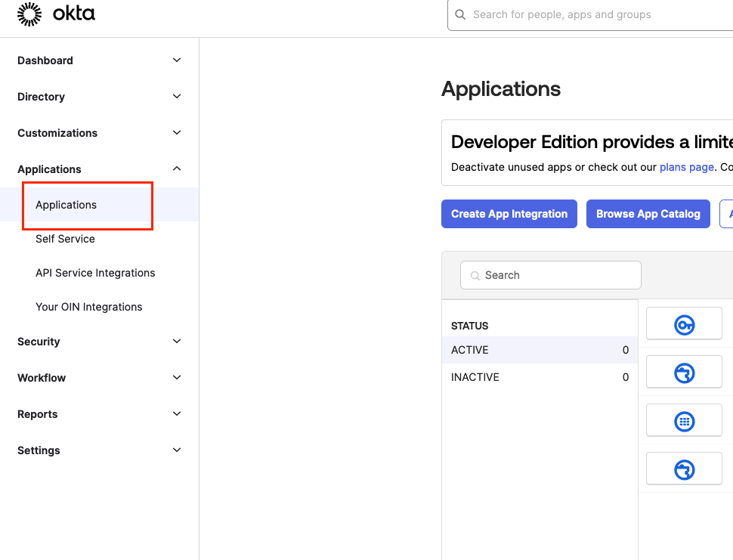
Task: Click the grid icon app tile
Action: click(684, 420)
